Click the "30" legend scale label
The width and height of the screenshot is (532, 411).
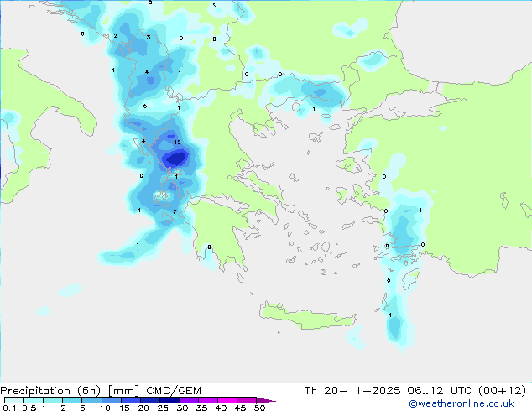point(182,408)
